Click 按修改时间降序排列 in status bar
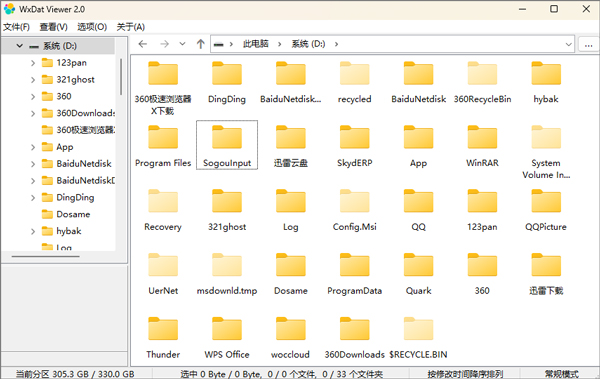This screenshot has width=600, height=379. pyautogui.click(x=465, y=374)
